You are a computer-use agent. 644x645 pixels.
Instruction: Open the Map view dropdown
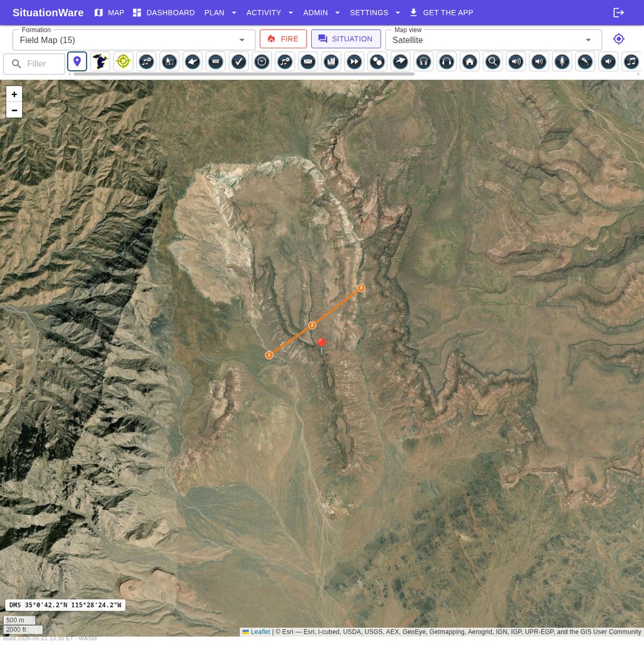point(493,40)
